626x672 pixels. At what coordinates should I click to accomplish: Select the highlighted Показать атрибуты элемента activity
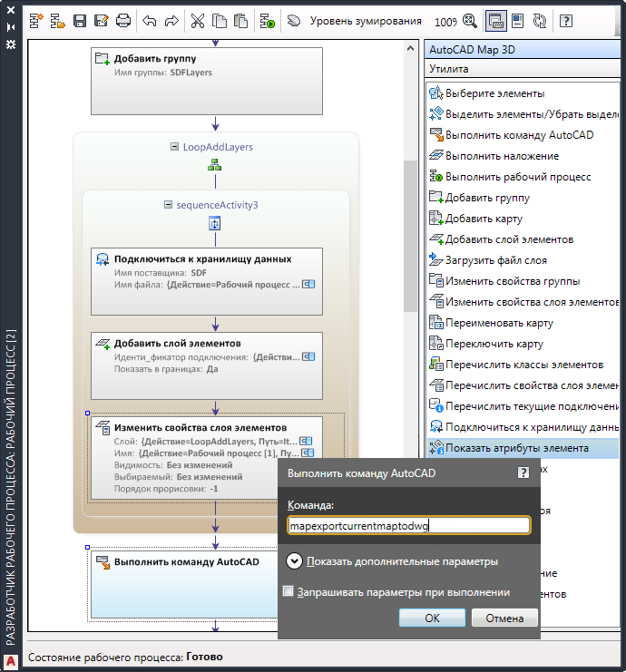coord(523,448)
